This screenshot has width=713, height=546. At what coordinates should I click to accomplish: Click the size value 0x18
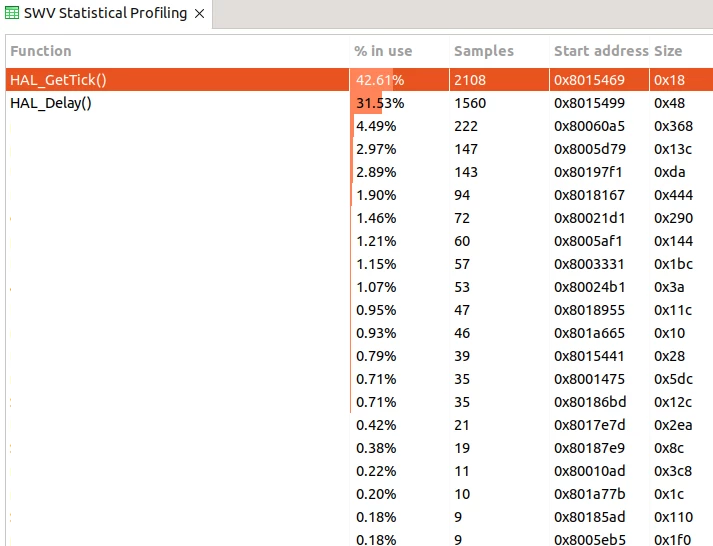pos(669,80)
